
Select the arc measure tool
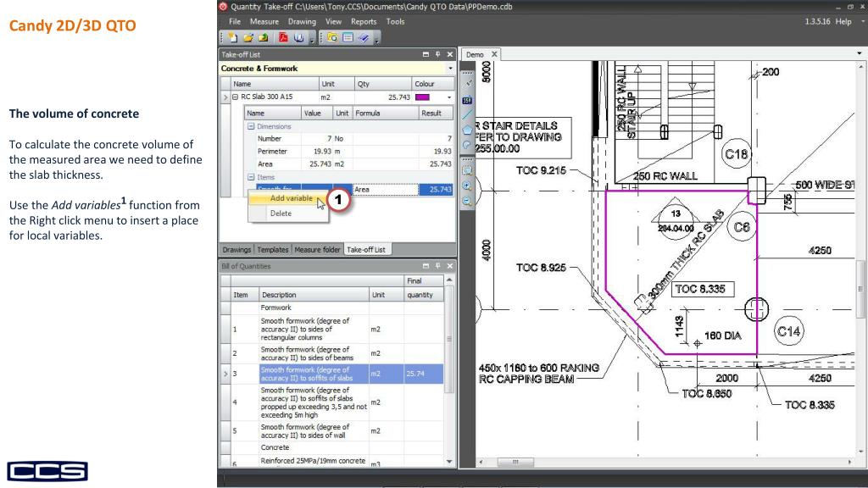click(x=467, y=145)
